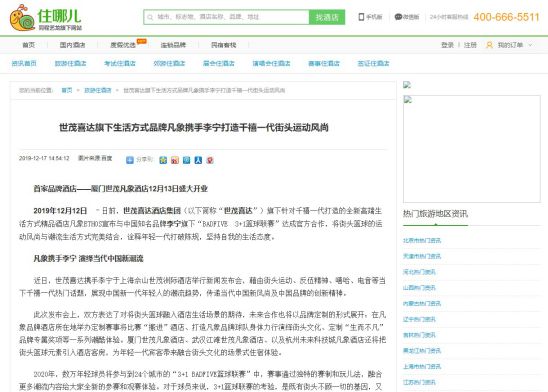548x392 pixels.
Task: Click the 热门旅游地区资讯 sidebar heading
Action: click(435, 213)
